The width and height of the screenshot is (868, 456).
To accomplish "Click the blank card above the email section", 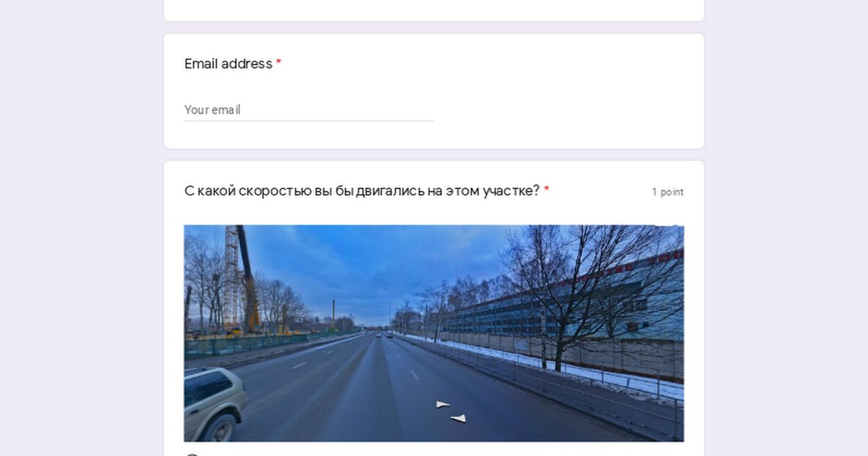I will tap(434, 10).
